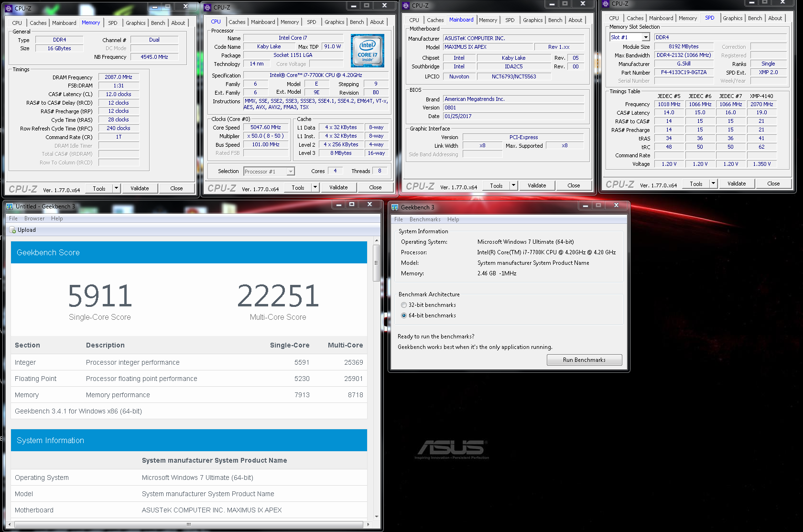
Task: Open the About tab in the Memory window
Action: 178,23
